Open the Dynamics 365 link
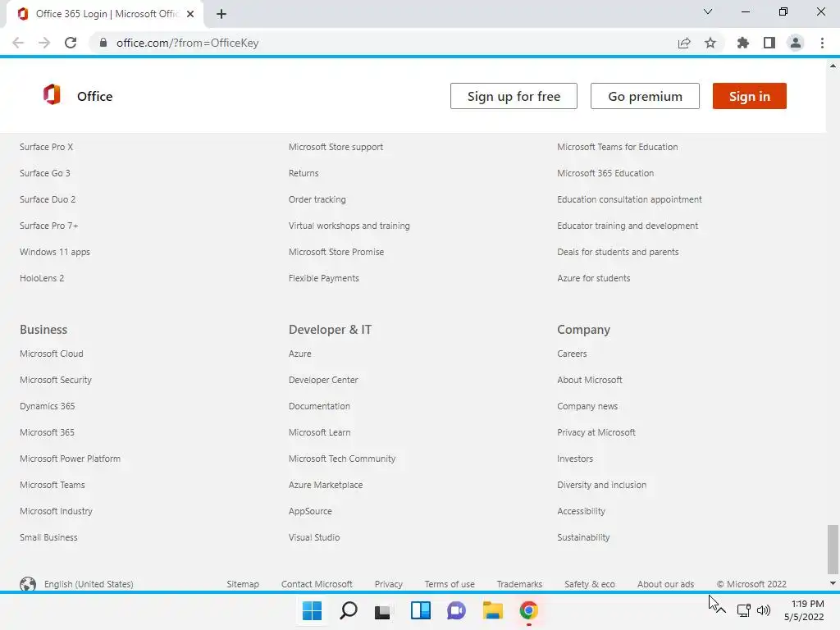The image size is (840, 630). pyautogui.click(x=47, y=406)
